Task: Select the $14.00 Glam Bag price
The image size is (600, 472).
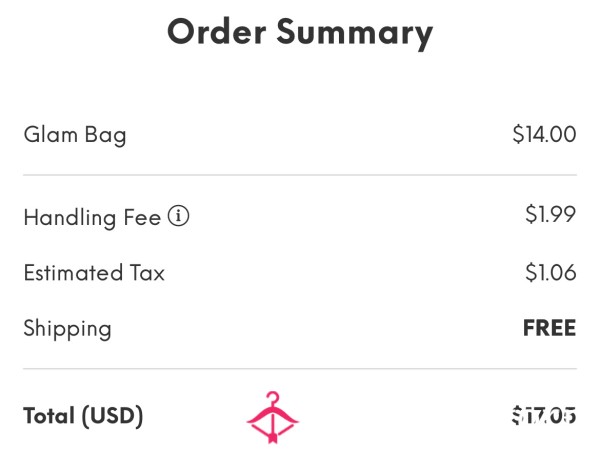Action: pyautogui.click(x=544, y=134)
